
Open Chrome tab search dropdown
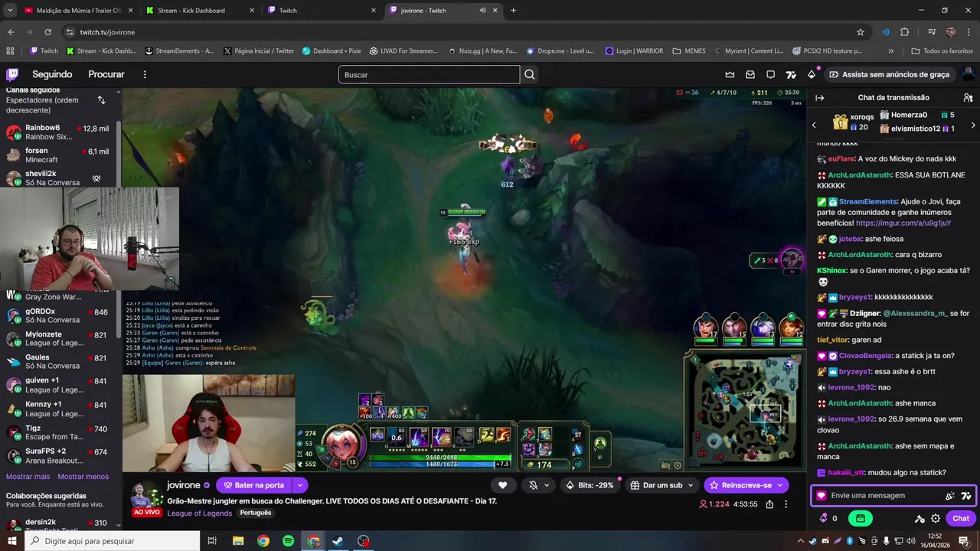(10, 11)
